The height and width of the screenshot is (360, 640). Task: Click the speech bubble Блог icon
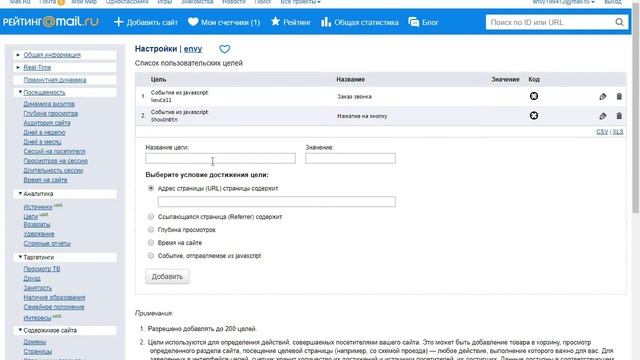point(413,22)
